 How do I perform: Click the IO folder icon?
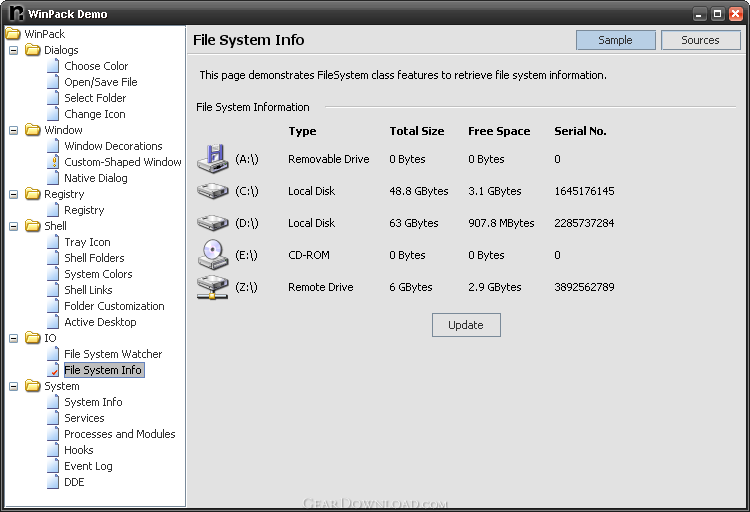click(33, 338)
